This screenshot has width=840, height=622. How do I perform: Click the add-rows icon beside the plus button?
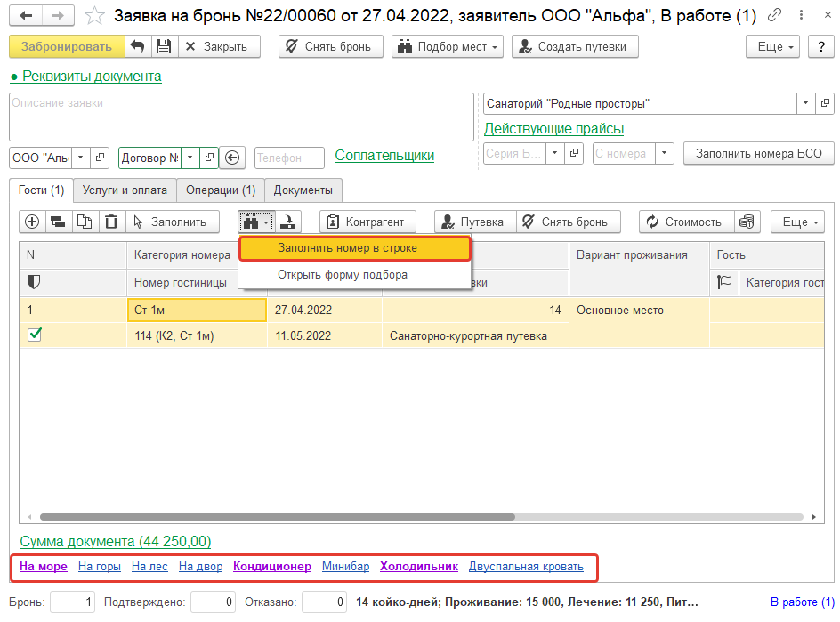58,222
